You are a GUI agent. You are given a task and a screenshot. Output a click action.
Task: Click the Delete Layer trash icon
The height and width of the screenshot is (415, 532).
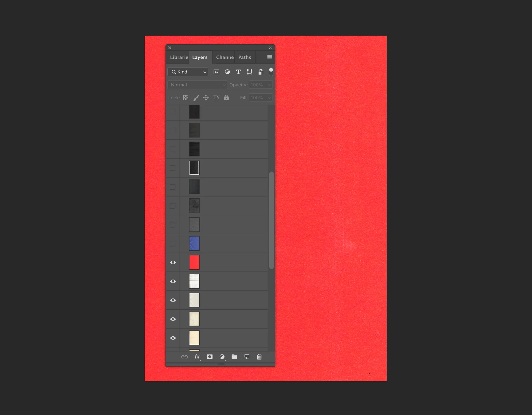click(x=259, y=357)
